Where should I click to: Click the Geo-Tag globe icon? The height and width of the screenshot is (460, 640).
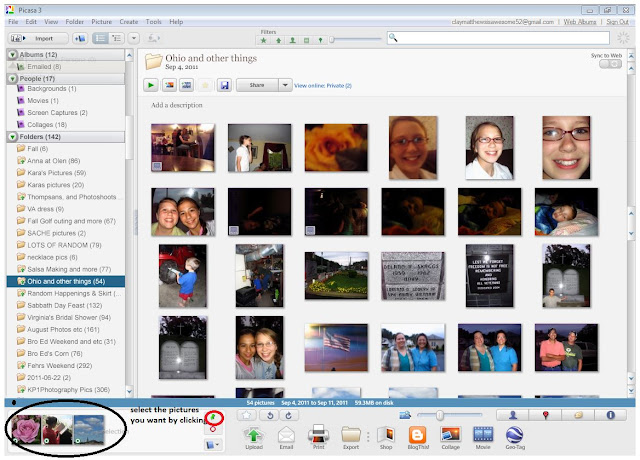(515, 435)
